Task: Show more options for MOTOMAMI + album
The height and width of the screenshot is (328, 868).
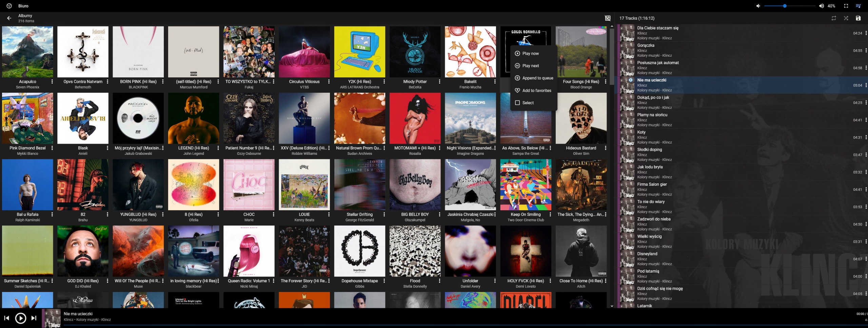Action: (439, 148)
